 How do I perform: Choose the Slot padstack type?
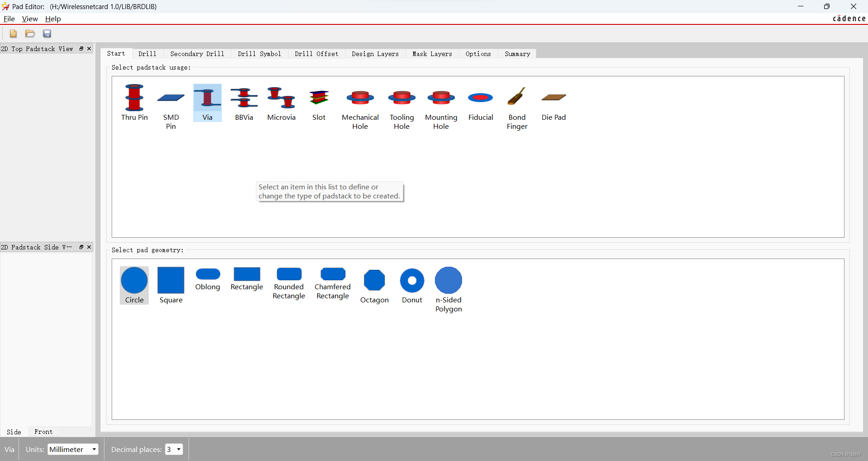[x=319, y=103]
